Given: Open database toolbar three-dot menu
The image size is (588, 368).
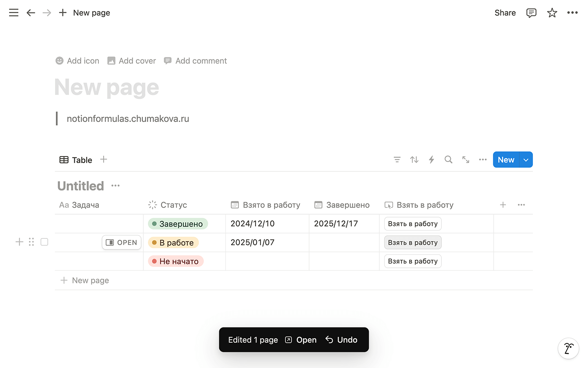Looking at the screenshot, I should 483,159.
